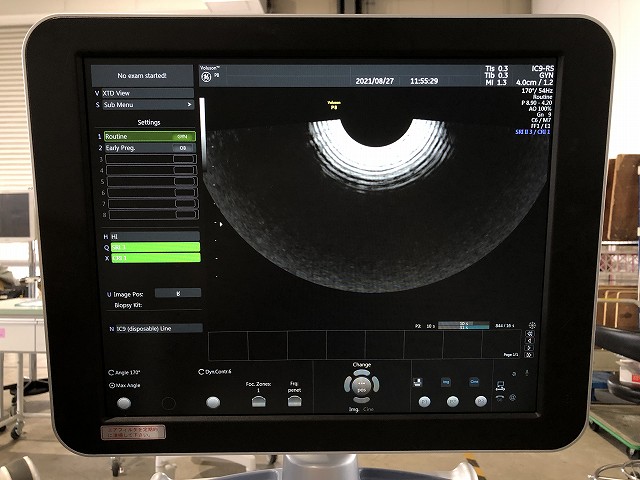Click the Angle 170° rotary control label
Image resolution: width=640 pixels, height=480 pixels.
124,373
